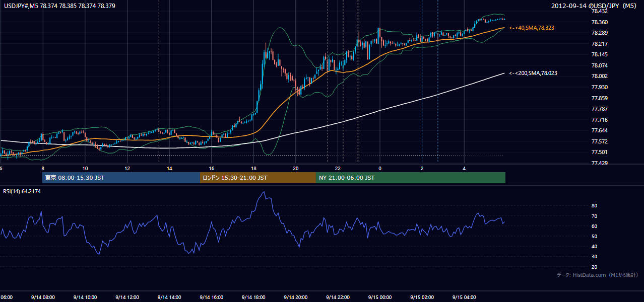Click the 9/15 04:00 bottom time label
Screen dimensions: 644x302
click(x=464, y=297)
